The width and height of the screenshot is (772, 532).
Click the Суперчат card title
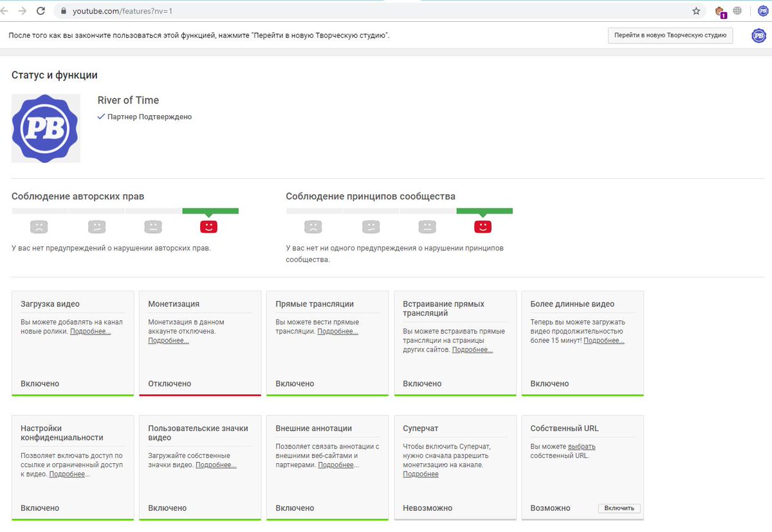click(421, 428)
